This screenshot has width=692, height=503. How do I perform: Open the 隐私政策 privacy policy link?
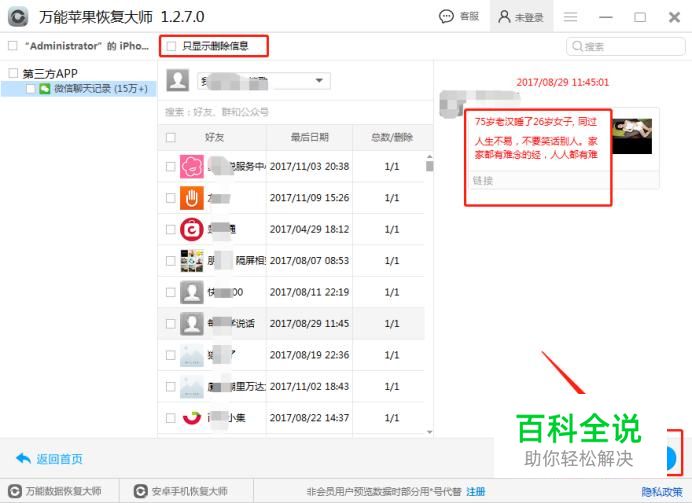(662, 491)
